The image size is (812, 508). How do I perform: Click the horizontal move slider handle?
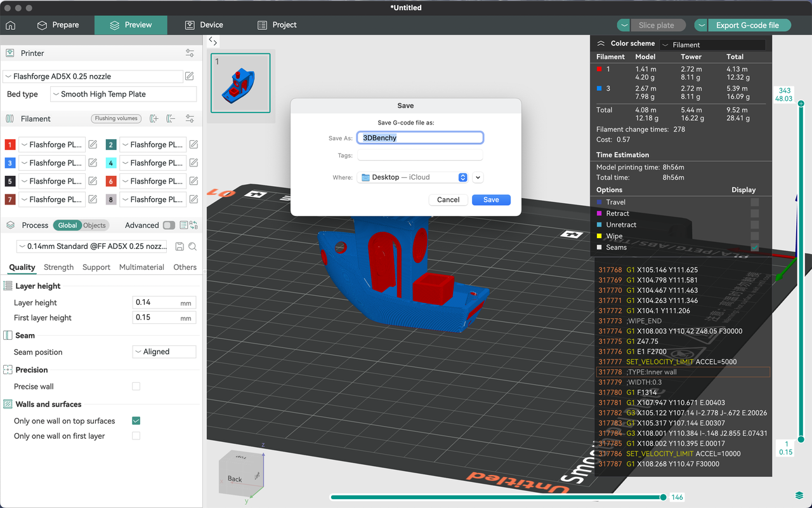click(x=664, y=497)
